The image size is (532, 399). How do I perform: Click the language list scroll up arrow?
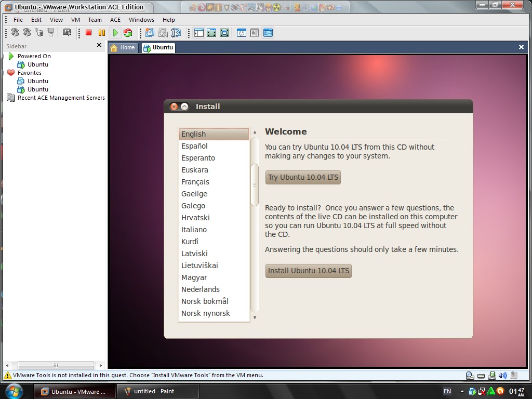[255, 132]
